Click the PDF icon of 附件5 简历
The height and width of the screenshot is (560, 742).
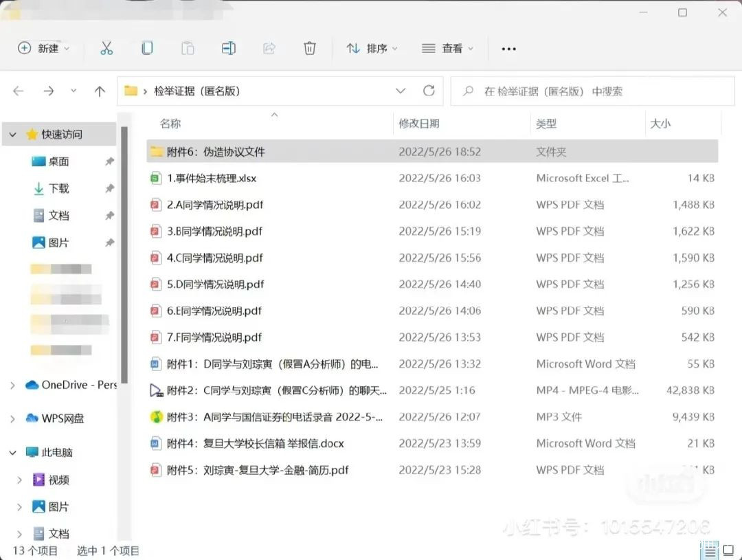click(x=155, y=470)
